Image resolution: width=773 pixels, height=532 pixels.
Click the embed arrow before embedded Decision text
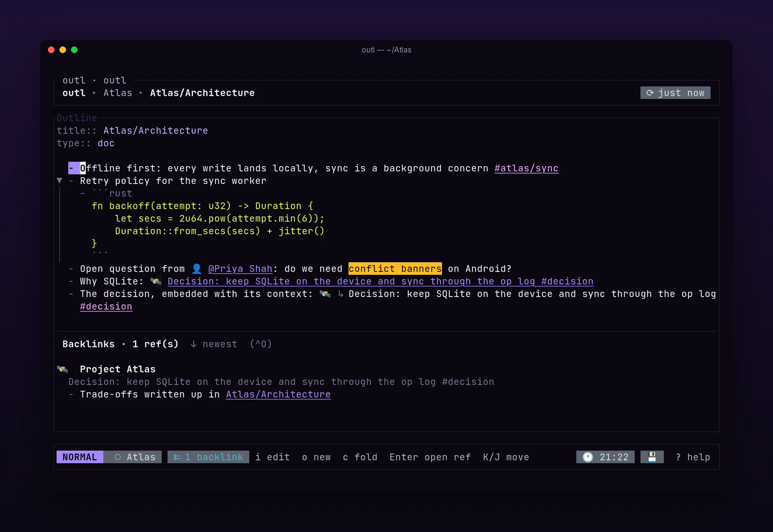341,294
